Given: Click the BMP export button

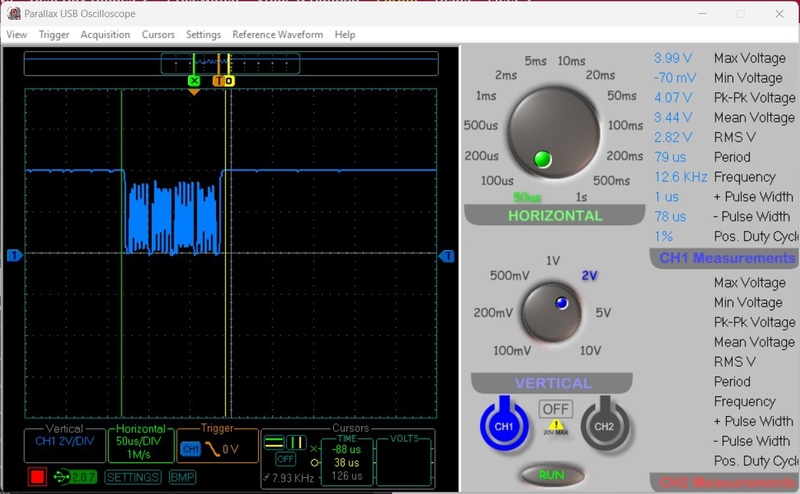Looking at the screenshot, I should pos(183,477).
